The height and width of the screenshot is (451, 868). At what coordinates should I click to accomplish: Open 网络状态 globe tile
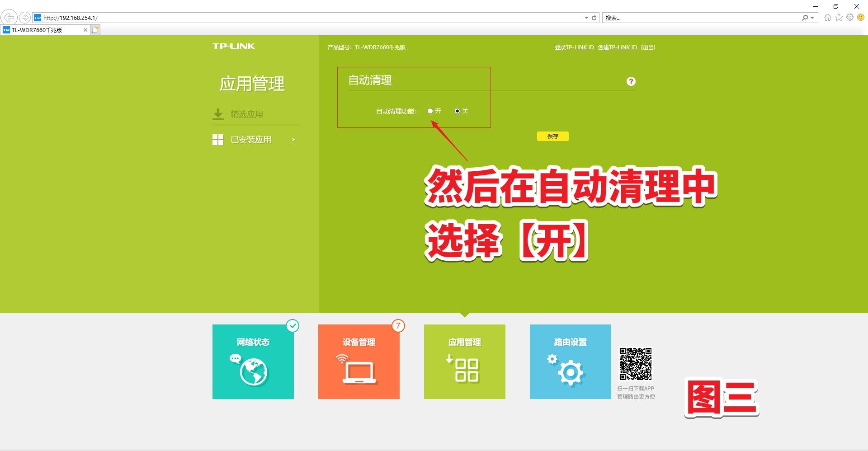pos(253,362)
